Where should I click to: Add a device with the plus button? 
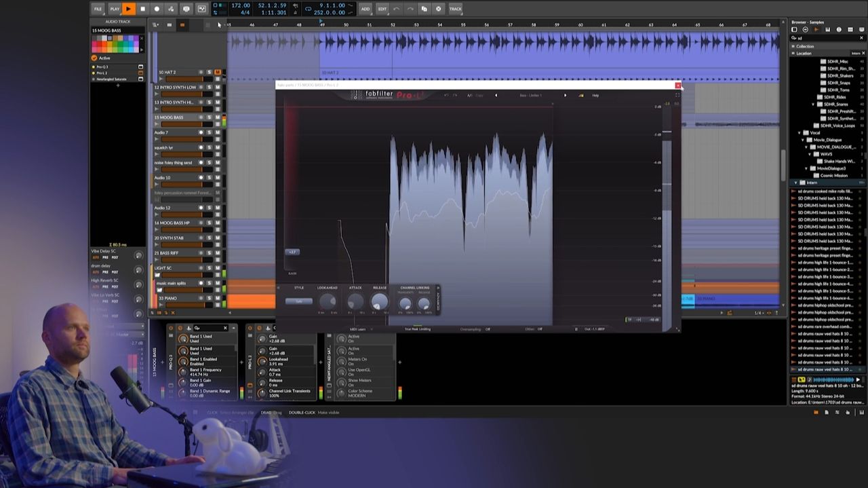pos(117,86)
